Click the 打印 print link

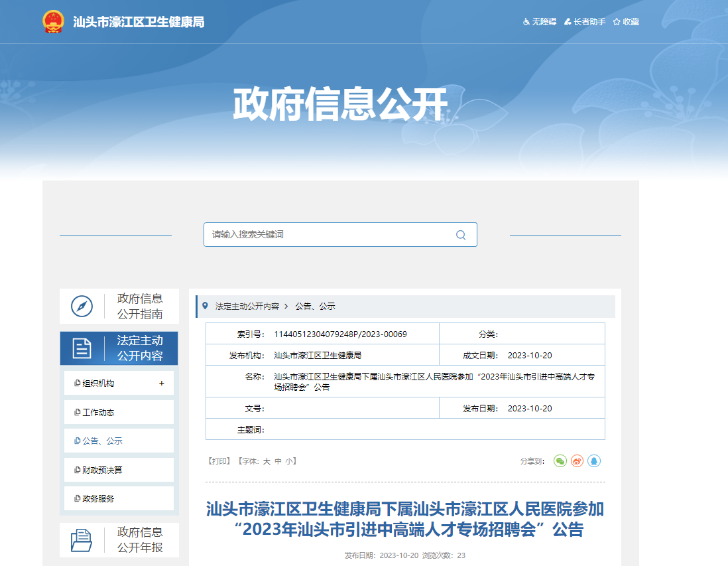tap(219, 460)
